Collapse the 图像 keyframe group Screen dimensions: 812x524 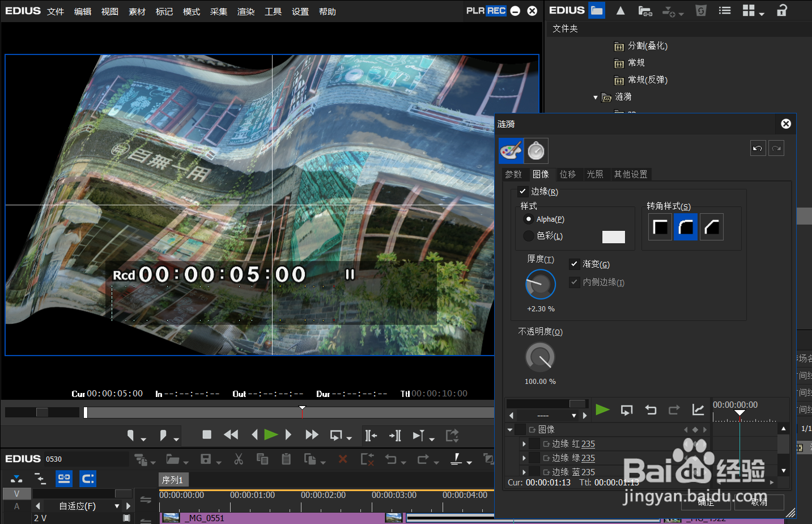click(x=510, y=430)
